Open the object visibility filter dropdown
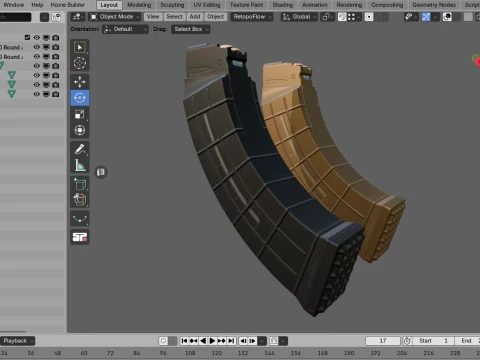Screen dimensions: 480x360 tap(410, 17)
